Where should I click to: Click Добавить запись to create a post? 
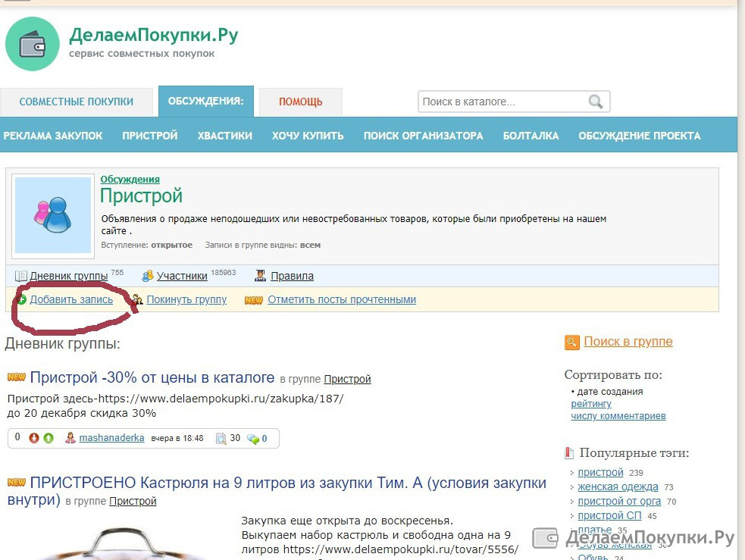point(71,300)
